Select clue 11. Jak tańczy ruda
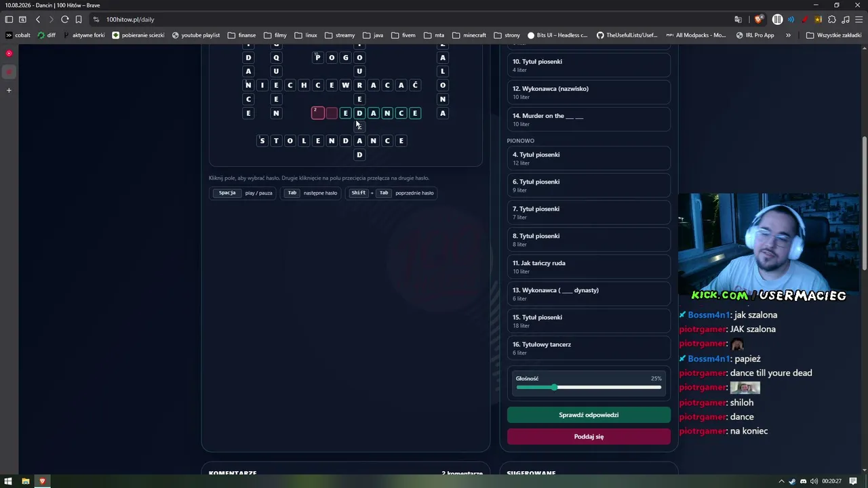 (x=589, y=267)
